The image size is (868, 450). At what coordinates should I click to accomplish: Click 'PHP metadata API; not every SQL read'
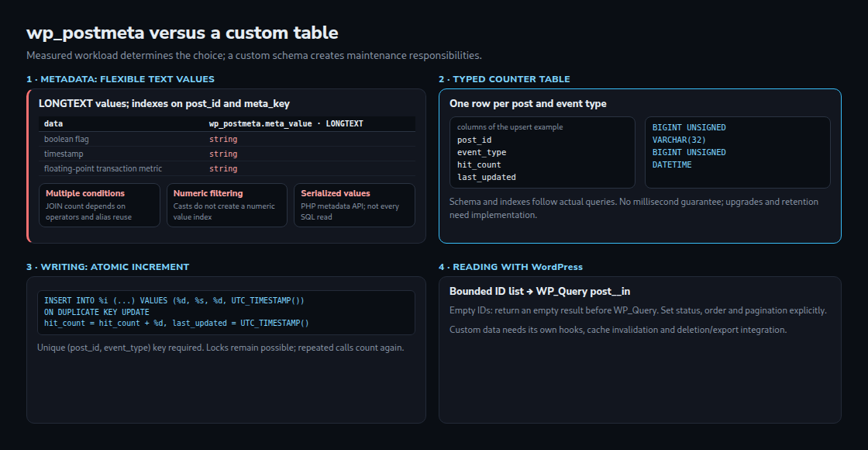(350, 212)
